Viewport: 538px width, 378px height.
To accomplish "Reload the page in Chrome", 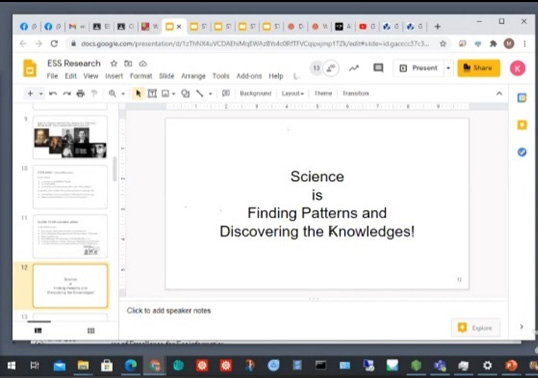I will click(x=54, y=44).
